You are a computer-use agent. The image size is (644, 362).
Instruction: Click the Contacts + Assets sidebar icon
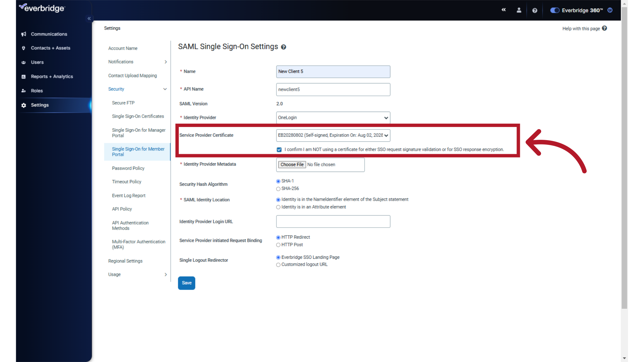(x=24, y=48)
